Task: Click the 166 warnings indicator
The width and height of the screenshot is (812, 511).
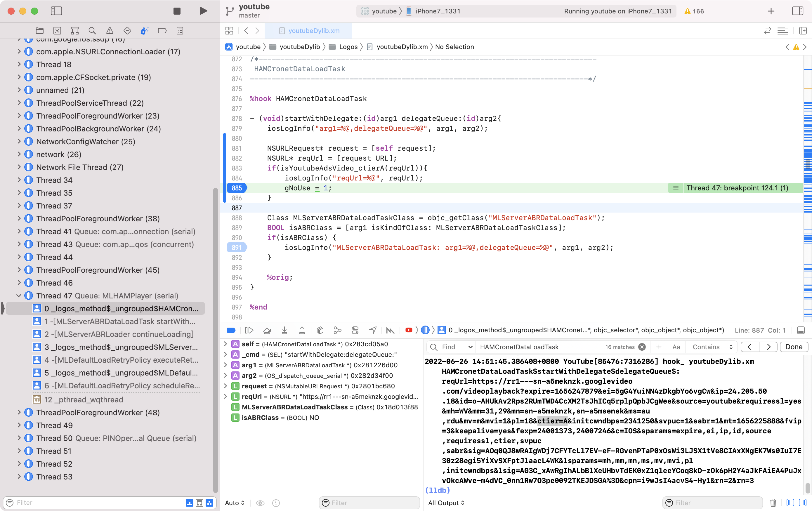Action: pos(694,11)
